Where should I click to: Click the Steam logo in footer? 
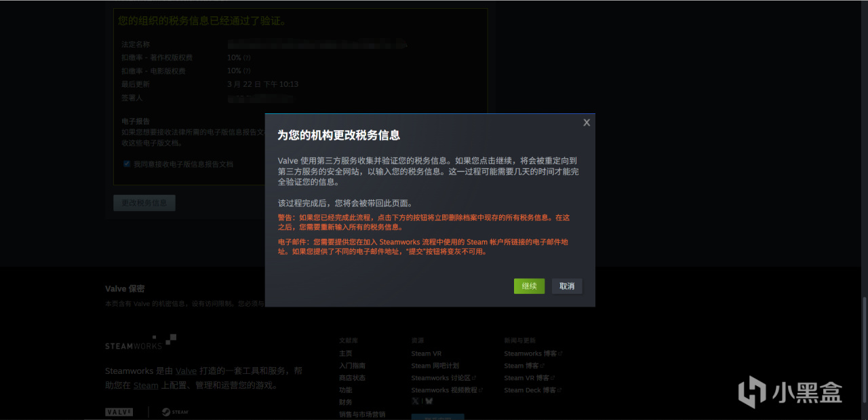click(x=175, y=412)
